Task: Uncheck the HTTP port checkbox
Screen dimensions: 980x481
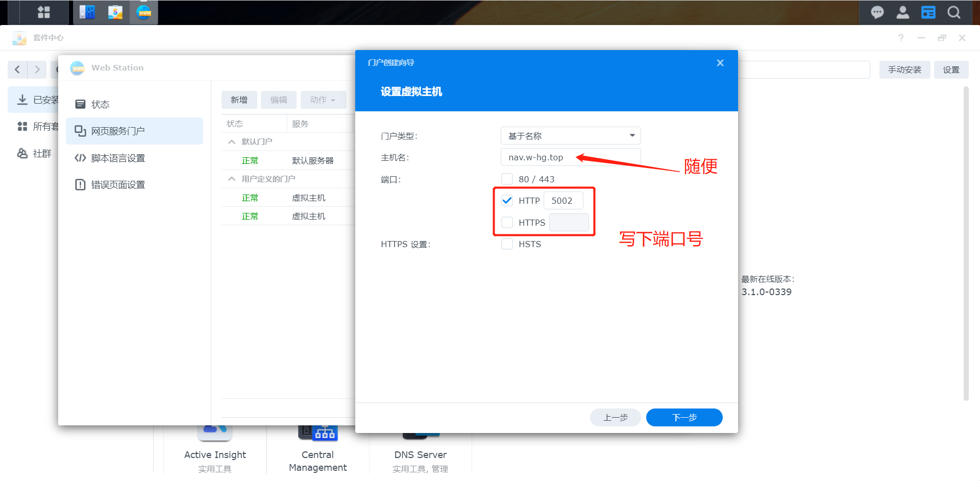Action: point(507,201)
